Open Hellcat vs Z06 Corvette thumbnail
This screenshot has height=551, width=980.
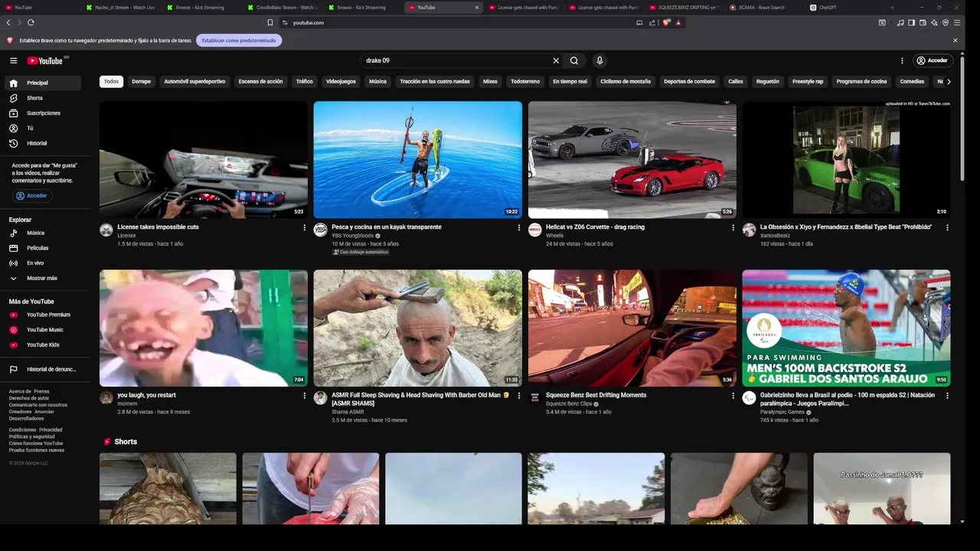(632, 160)
